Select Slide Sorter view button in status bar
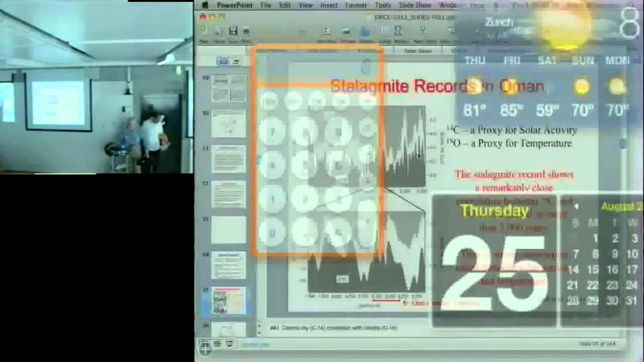 click(217, 343)
